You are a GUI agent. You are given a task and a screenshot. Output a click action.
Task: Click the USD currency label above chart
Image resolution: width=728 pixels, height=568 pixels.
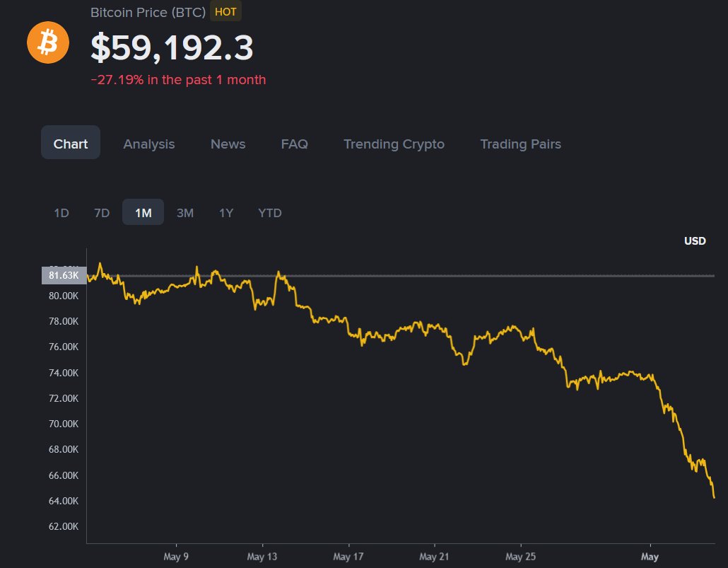pyautogui.click(x=695, y=240)
